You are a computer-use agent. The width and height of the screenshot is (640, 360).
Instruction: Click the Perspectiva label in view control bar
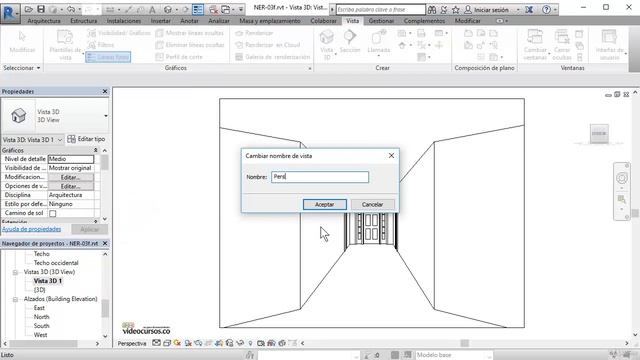click(132, 344)
